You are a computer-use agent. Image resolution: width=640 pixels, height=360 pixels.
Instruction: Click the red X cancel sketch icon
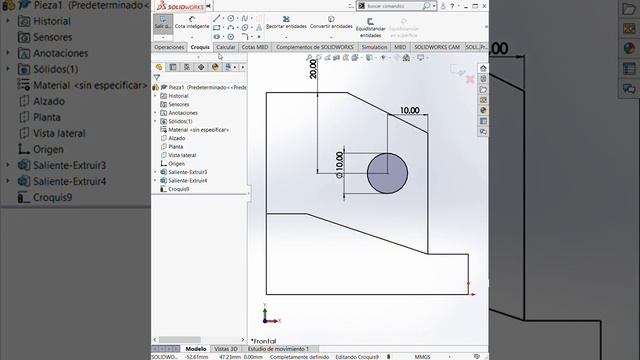(x=470, y=79)
